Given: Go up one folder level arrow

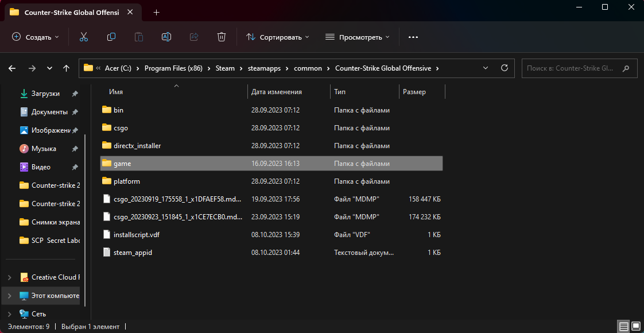Looking at the screenshot, I should (x=67, y=68).
